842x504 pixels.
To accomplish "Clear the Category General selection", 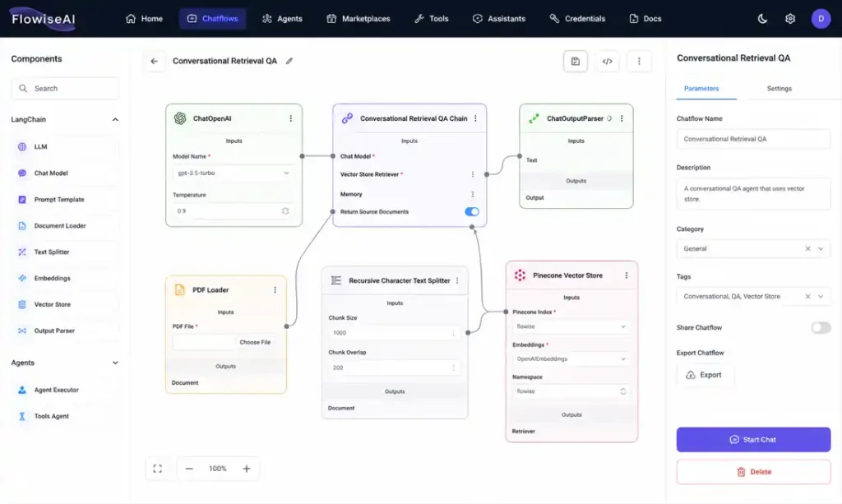I will coord(807,248).
